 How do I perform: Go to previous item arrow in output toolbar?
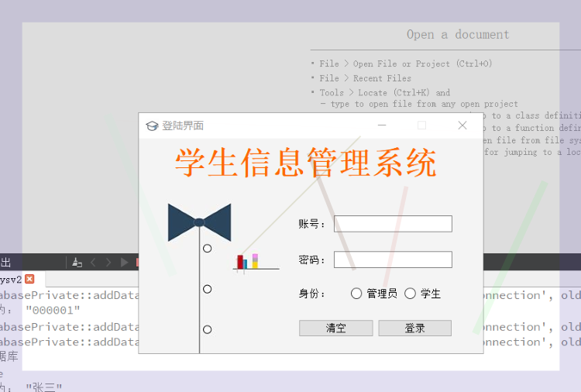click(x=93, y=263)
